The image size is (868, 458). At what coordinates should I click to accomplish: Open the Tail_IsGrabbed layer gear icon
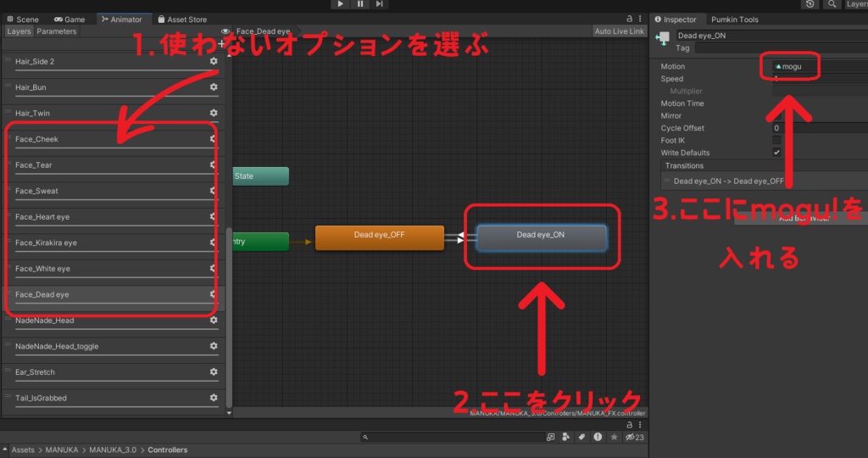[x=214, y=398]
